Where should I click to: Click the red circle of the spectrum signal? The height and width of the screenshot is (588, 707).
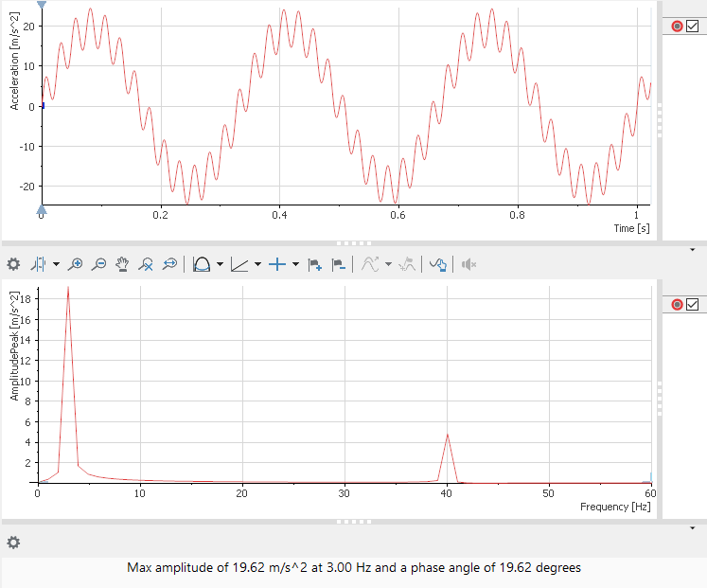click(x=677, y=304)
